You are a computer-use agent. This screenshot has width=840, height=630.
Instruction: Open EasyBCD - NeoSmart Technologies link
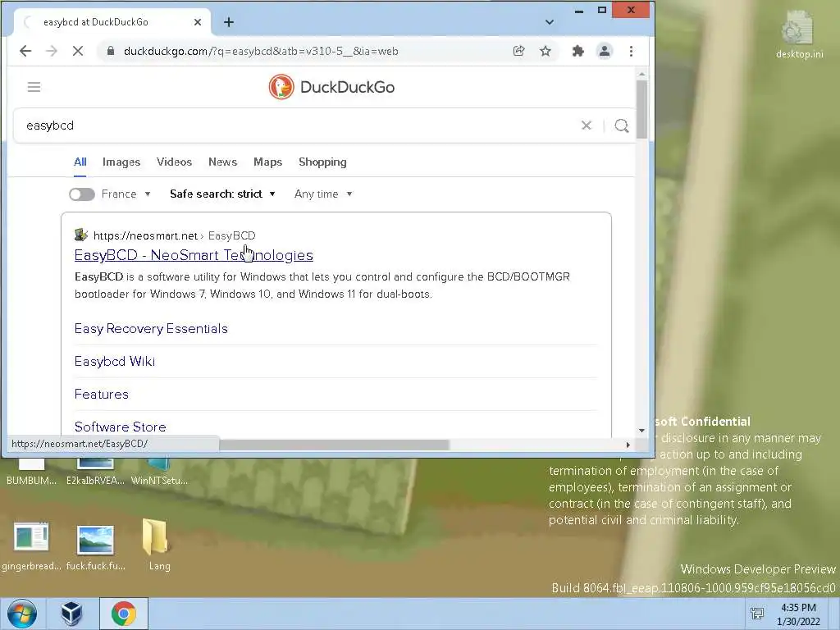point(194,255)
